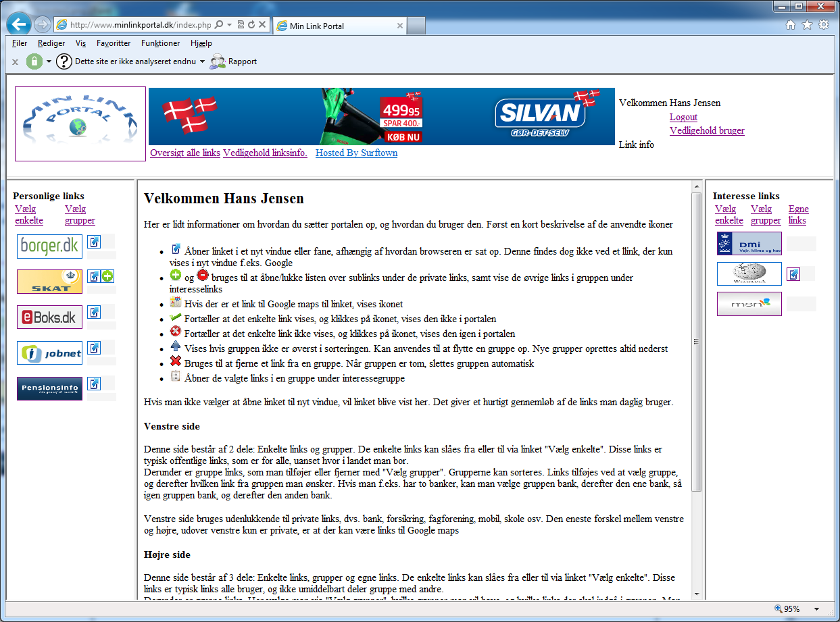This screenshot has width=840, height=622.
Task: Open eBoks.dk in a new window icon
Action: pyautogui.click(x=94, y=312)
